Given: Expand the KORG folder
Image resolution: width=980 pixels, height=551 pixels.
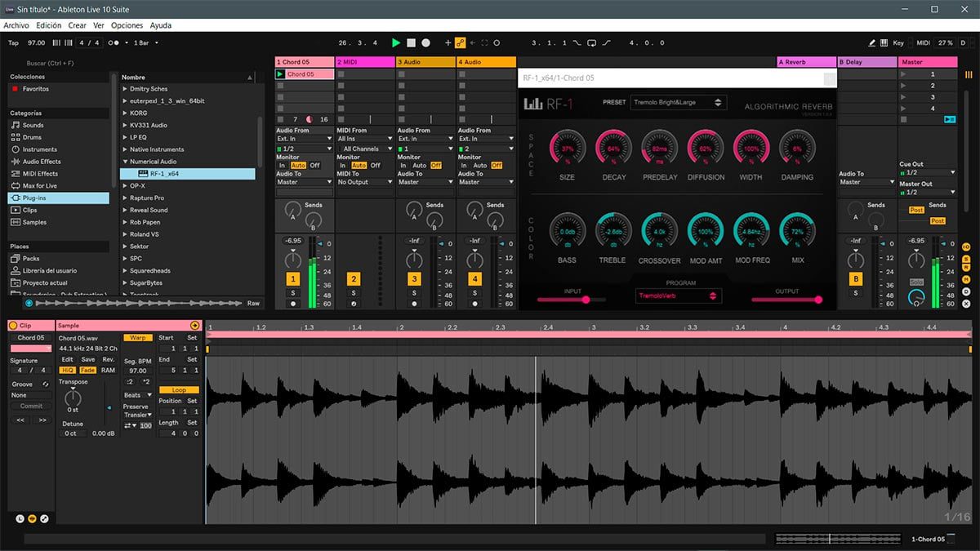Looking at the screenshot, I should point(125,113).
